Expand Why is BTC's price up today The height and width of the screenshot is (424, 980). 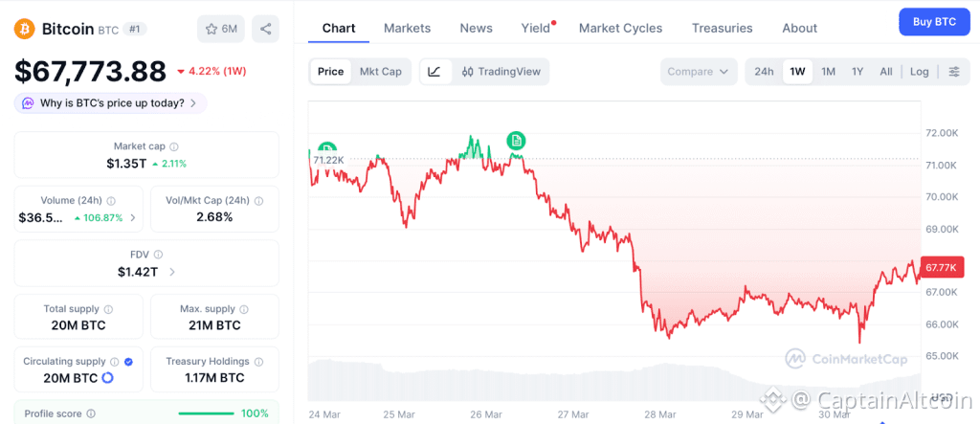(111, 103)
